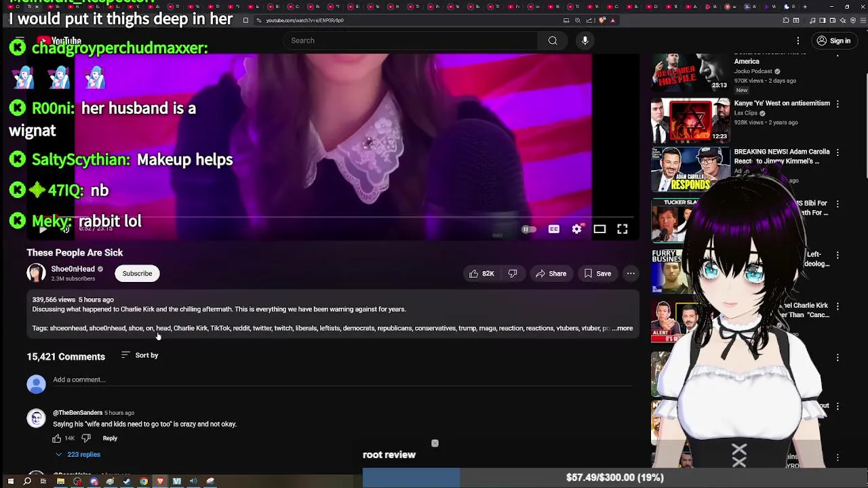
Task: Click the Brave Rewards triangle icon
Action: click(x=612, y=20)
